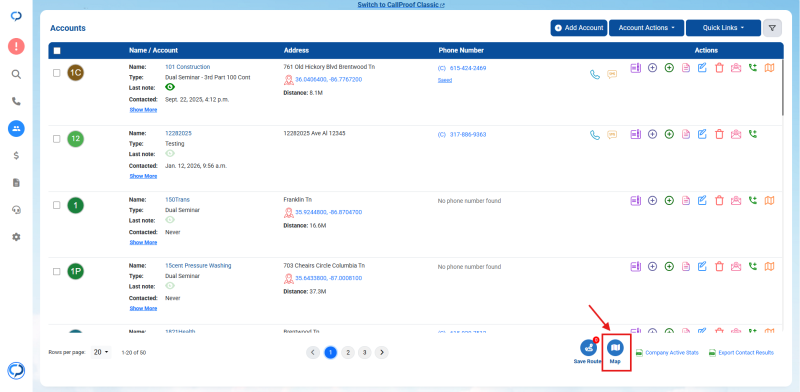The width and height of the screenshot is (800, 392).
Task: Click Switch to CallProof Classic link
Action: 401,5
